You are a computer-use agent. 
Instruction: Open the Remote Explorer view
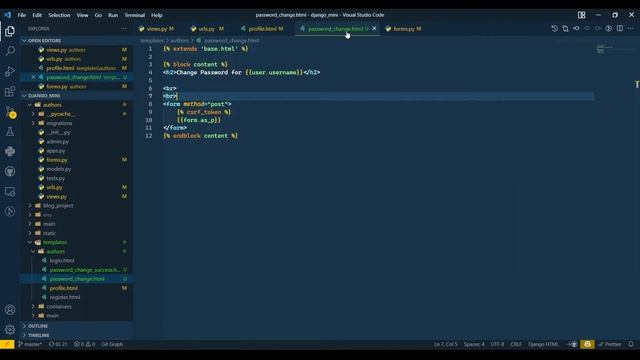tap(10, 191)
